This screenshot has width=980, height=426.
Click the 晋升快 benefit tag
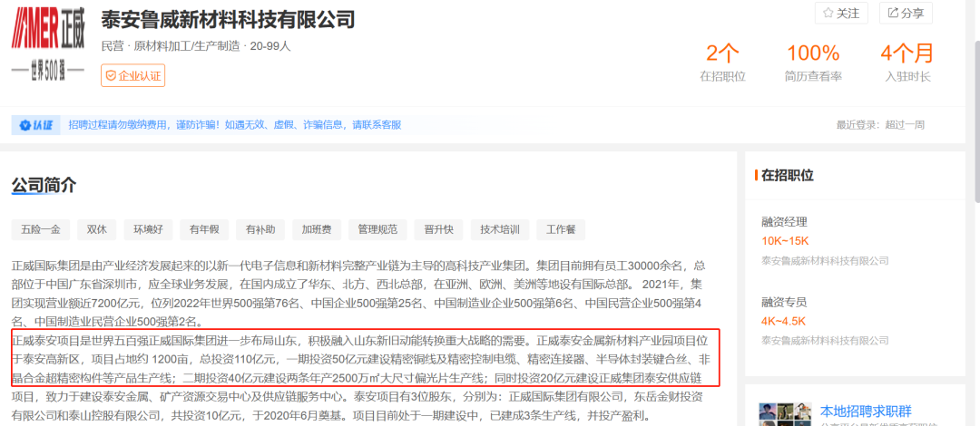pyautogui.click(x=439, y=229)
